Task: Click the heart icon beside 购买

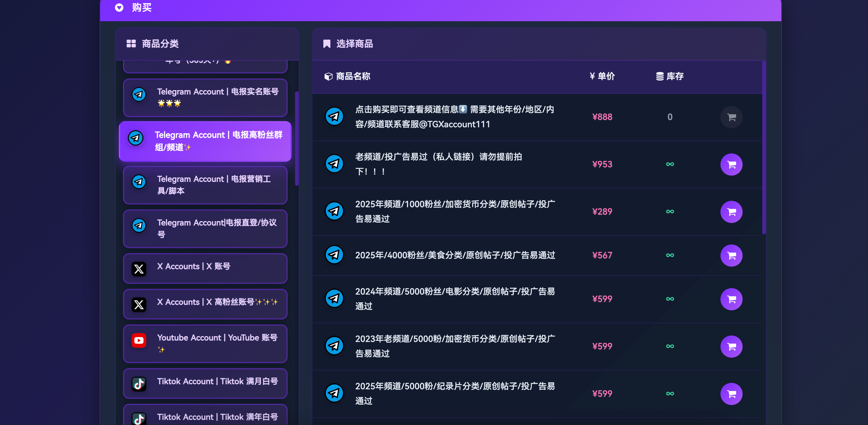Action: [x=119, y=7]
